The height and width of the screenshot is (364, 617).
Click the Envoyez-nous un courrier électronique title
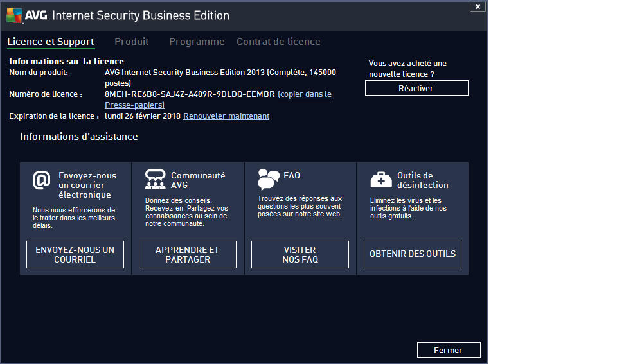click(87, 185)
